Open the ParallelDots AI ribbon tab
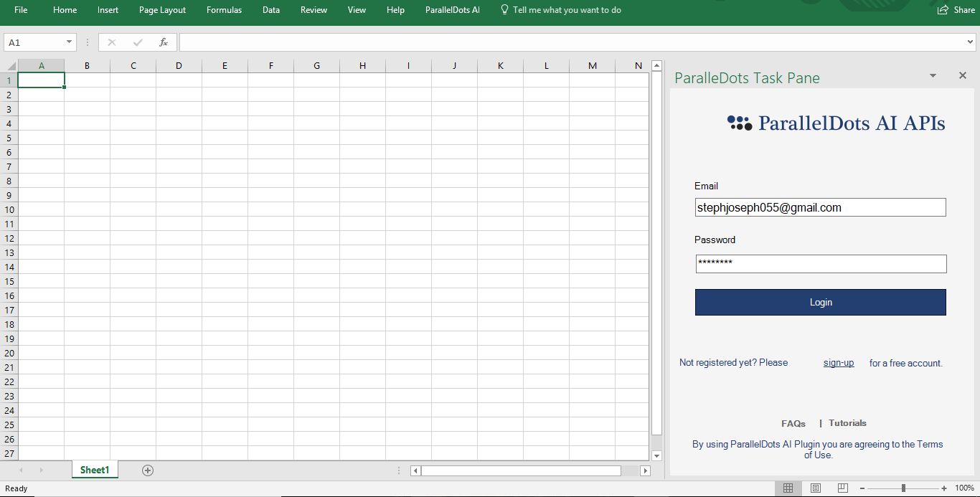This screenshot has width=980, height=497. [452, 10]
